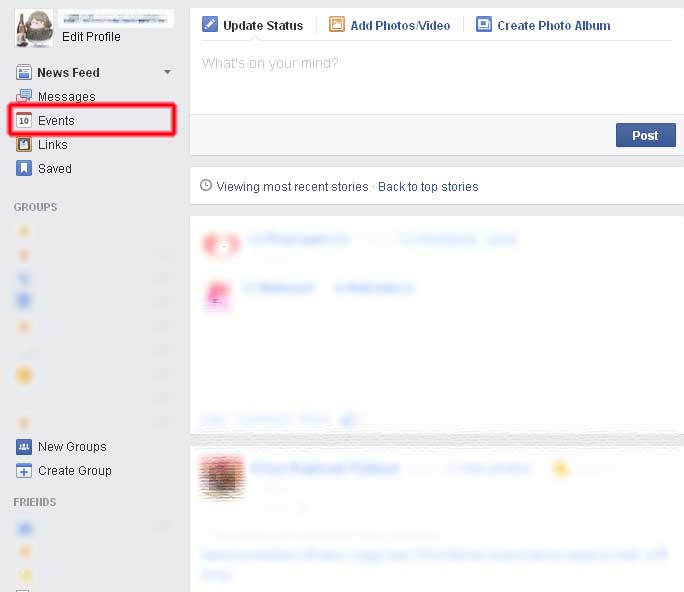The height and width of the screenshot is (592, 684).
Task: Click the Edit Profile link
Action: point(91,37)
